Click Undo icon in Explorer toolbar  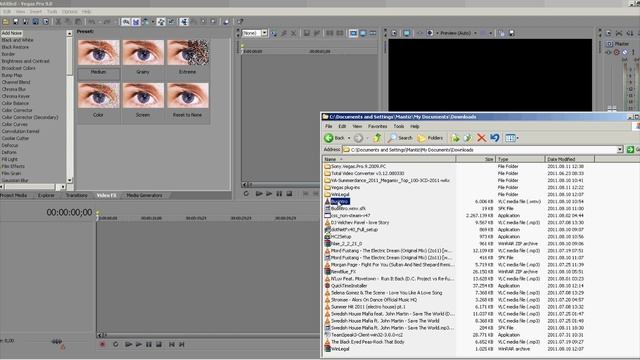pyautogui.click(x=495, y=138)
